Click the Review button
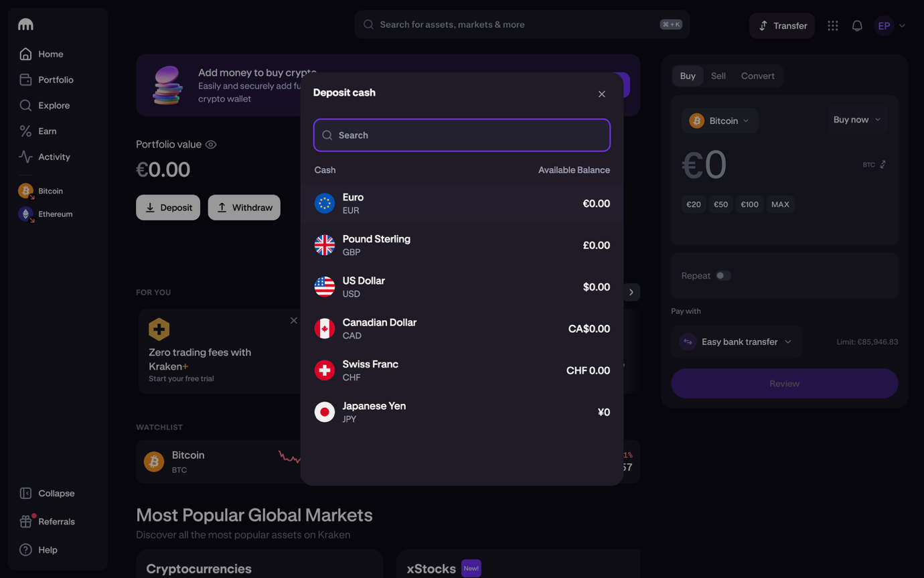The height and width of the screenshot is (578, 924). click(785, 384)
